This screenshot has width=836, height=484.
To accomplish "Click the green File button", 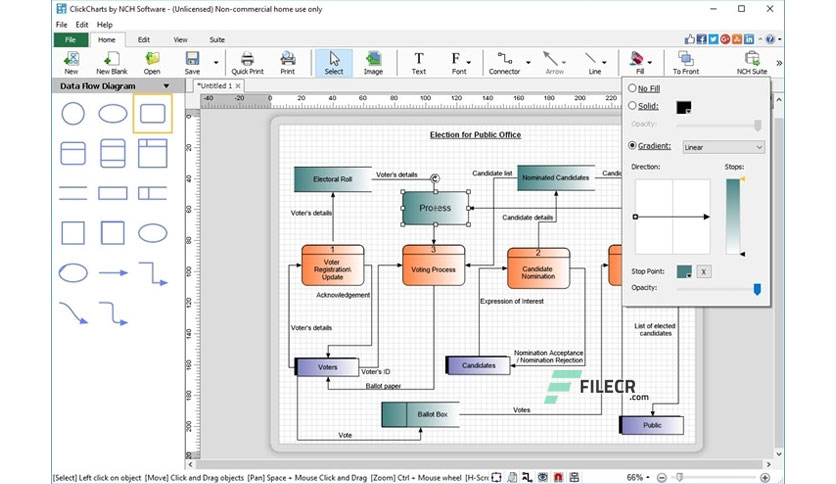I will click(x=70, y=39).
